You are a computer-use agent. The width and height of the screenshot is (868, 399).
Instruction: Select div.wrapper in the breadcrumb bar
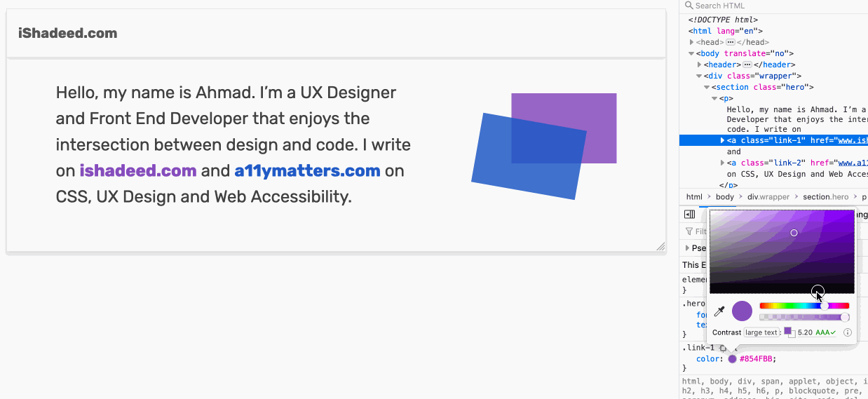[x=768, y=197]
